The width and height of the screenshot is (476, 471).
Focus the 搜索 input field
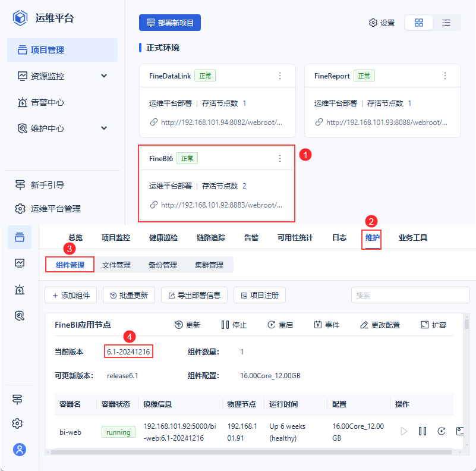(x=411, y=295)
